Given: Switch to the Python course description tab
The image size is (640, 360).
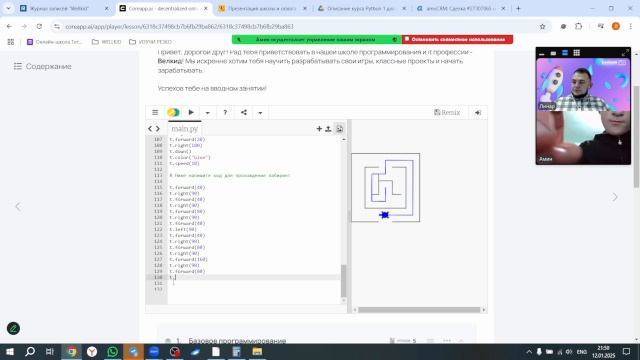Looking at the screenshot, I should pos(362,8).
